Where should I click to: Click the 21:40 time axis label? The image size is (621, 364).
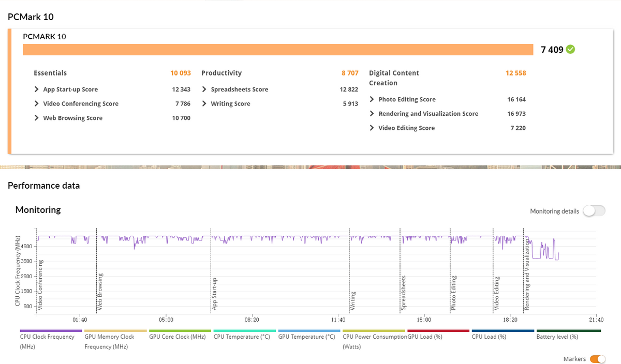[596, 320]
